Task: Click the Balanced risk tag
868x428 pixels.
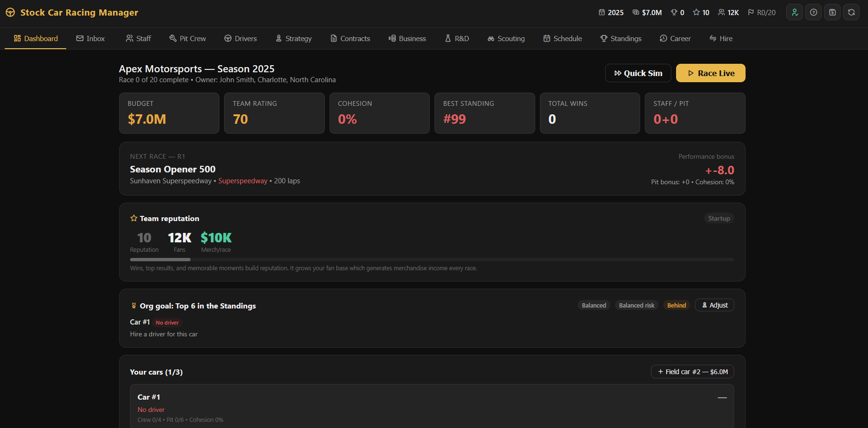Action: coord(637,305)
